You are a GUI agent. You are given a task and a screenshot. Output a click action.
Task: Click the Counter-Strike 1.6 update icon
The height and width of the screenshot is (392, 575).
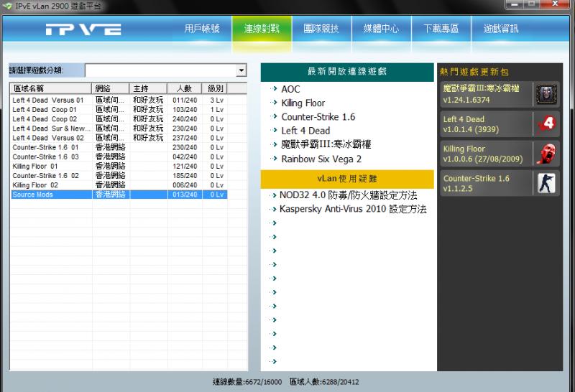pyautogui.click(x=546, y=183)
